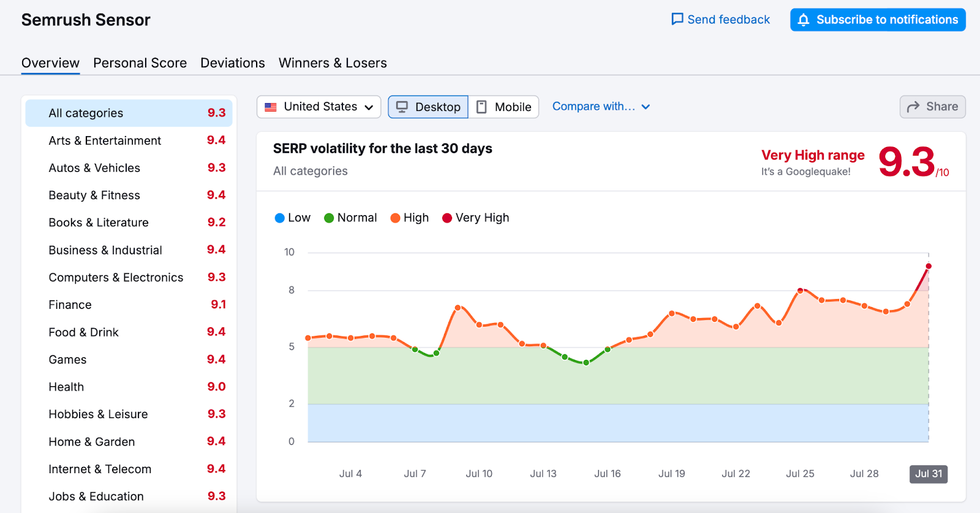Select the Autos & Vehicles category
980x513 pixels.
[x=129, y=168]
